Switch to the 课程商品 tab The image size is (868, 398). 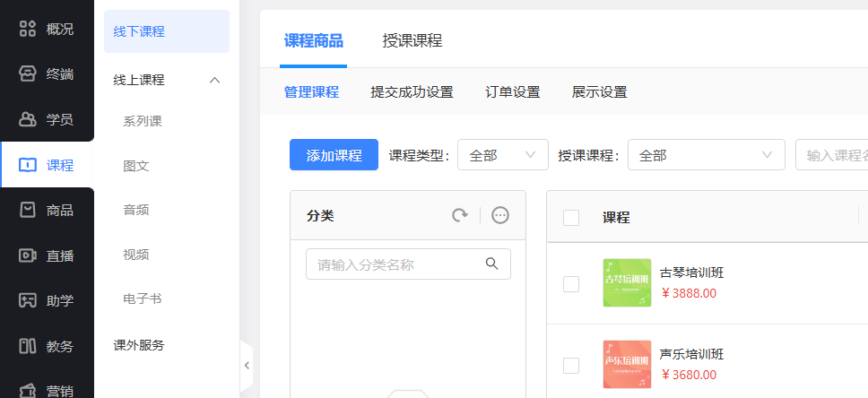click(313, 41)
